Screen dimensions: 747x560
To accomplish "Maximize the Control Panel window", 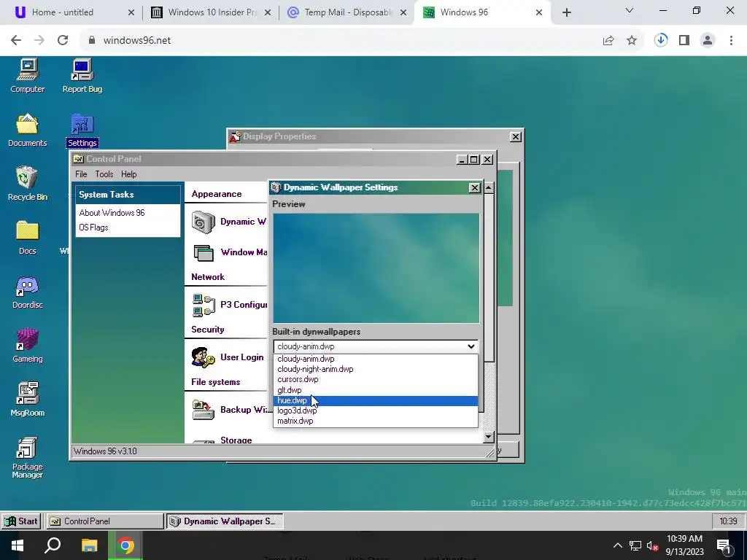I will pos(474,160).
